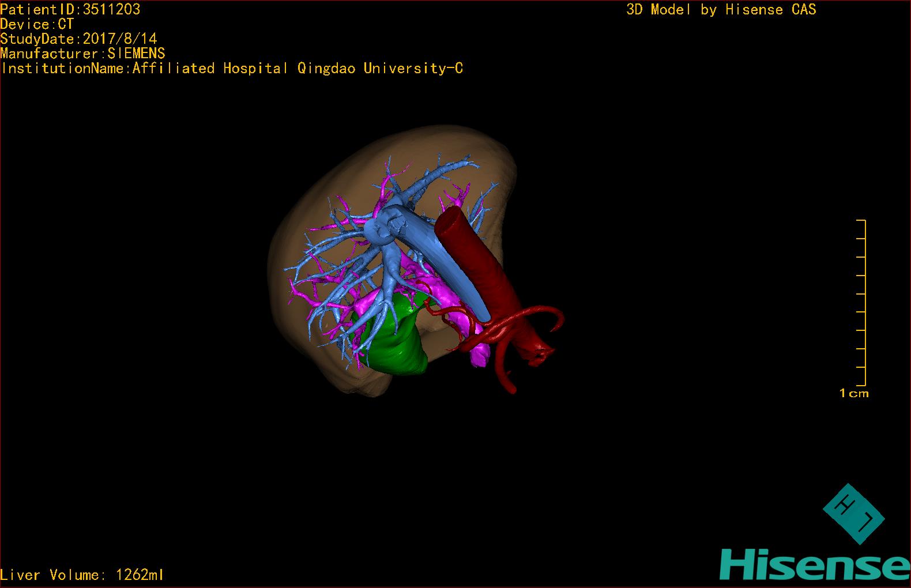Click the 3D Model by Hisense CAS caption
Screen dimensions: 911x588
[721, 9]
